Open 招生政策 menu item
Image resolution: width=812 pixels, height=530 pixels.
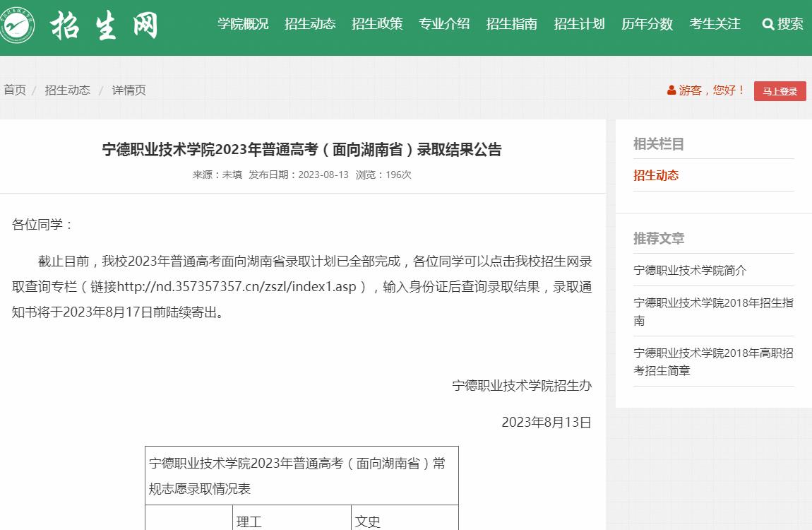[377, 24]
